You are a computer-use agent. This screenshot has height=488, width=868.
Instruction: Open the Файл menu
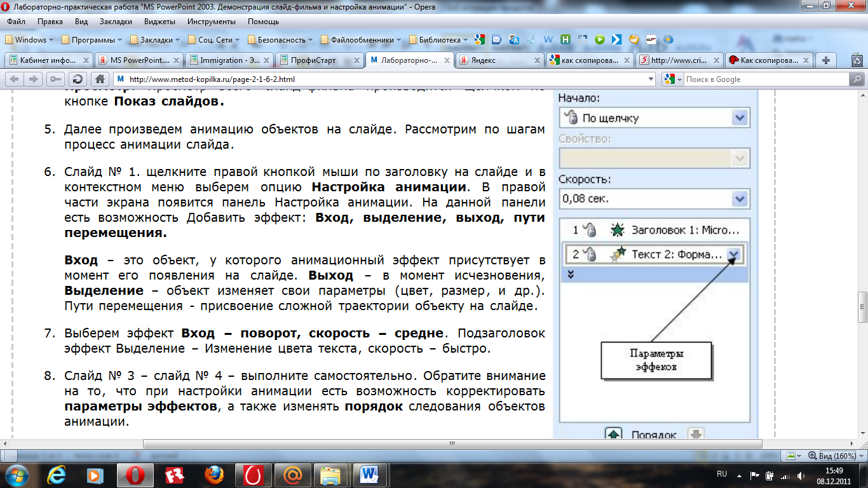pyautogui.click(x=17, y=21)
